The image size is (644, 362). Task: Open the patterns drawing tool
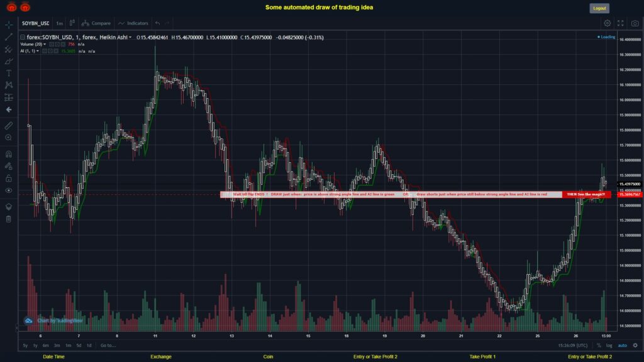[x=9, y=85]
